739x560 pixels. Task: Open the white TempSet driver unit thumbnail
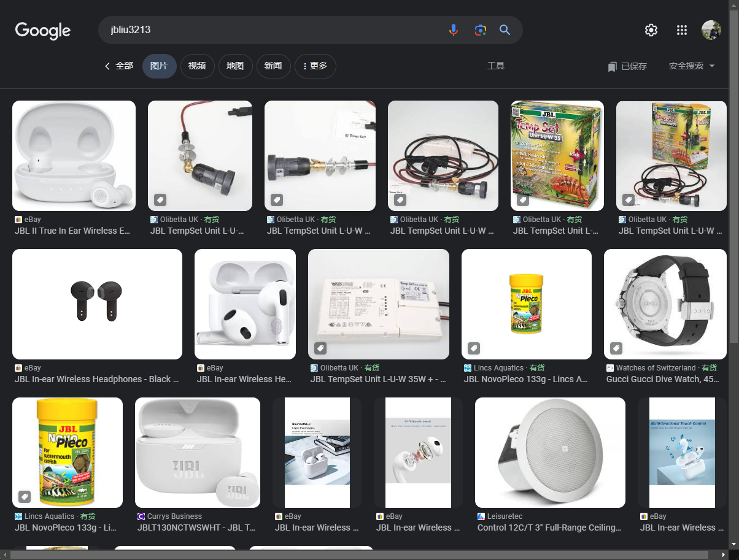[379, 304]
